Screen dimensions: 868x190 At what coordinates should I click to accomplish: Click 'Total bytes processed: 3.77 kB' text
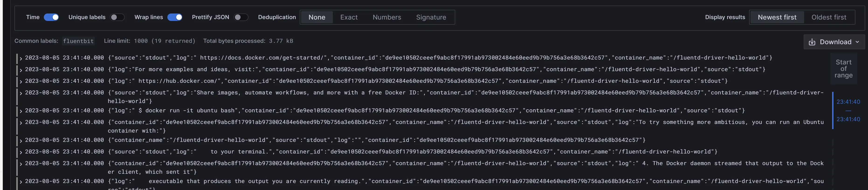click(248, 41)
